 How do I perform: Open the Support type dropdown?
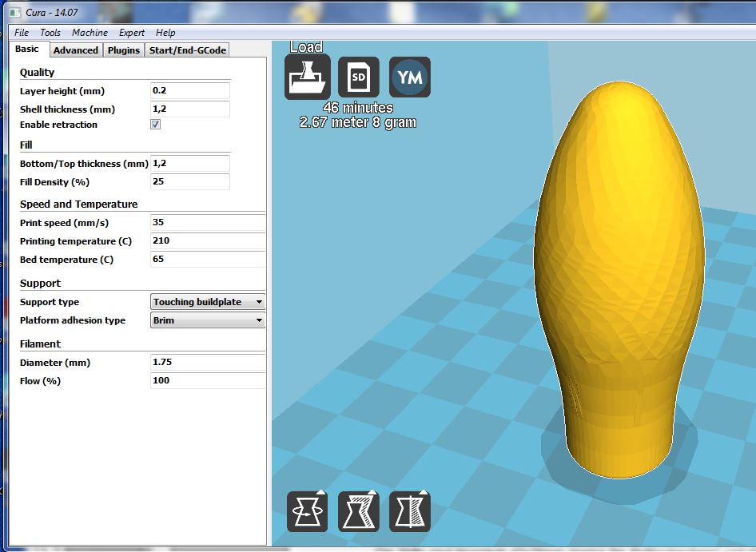pyautogui.click(x=208, y=302)
